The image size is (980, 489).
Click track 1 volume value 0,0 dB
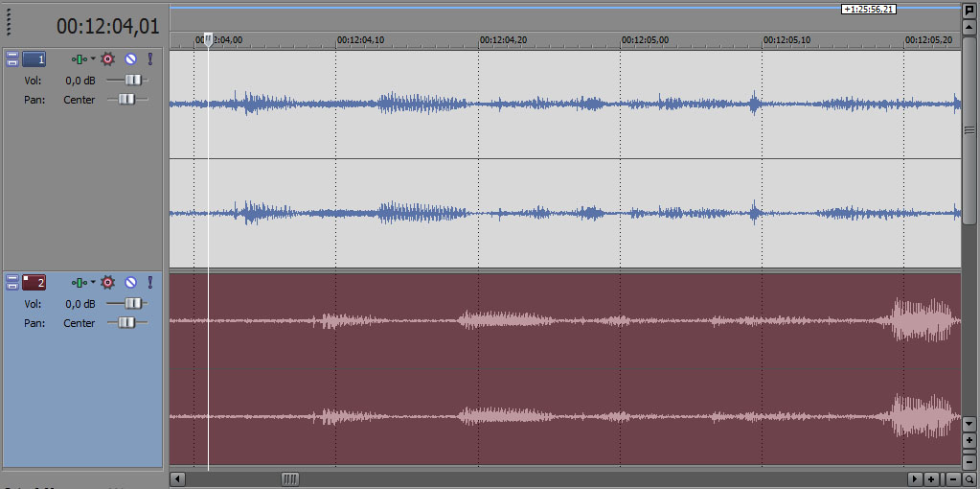(80, 80)
